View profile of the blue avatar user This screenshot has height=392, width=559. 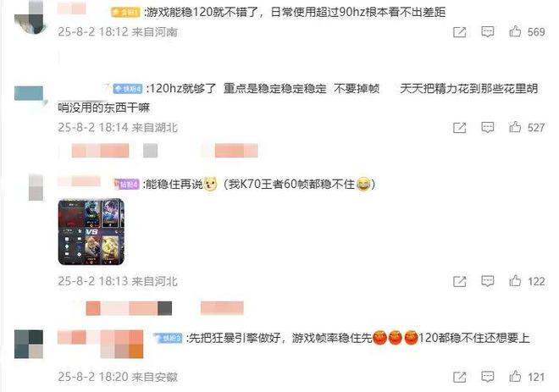[30, 95]
